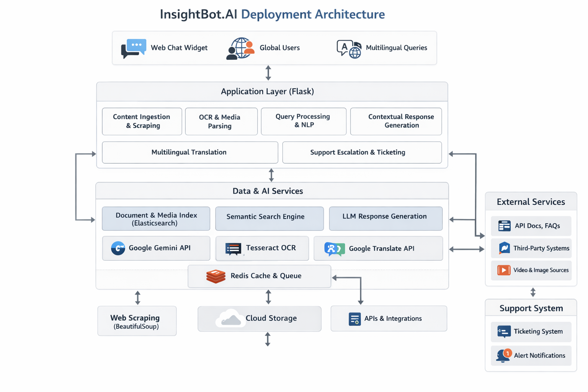
Task: Click the Video & Image Sources label
Action: point(541,270)
